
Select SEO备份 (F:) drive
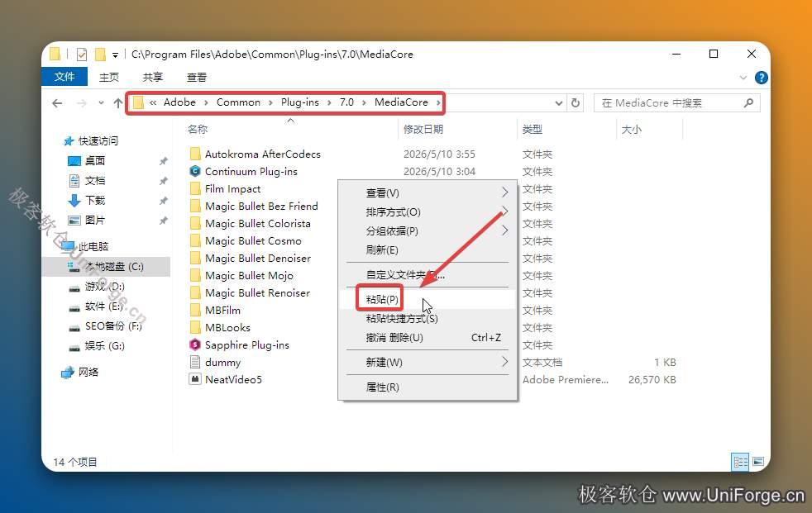tap(113, 325)
